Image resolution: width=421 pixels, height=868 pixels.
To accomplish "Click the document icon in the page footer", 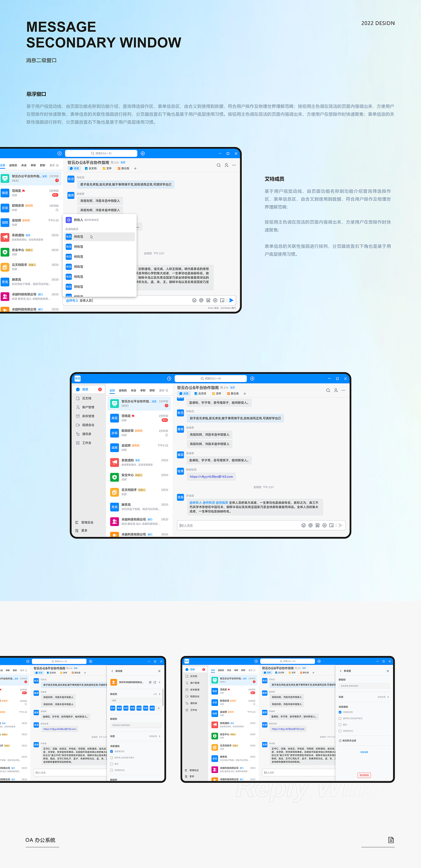I will [391, 840].
